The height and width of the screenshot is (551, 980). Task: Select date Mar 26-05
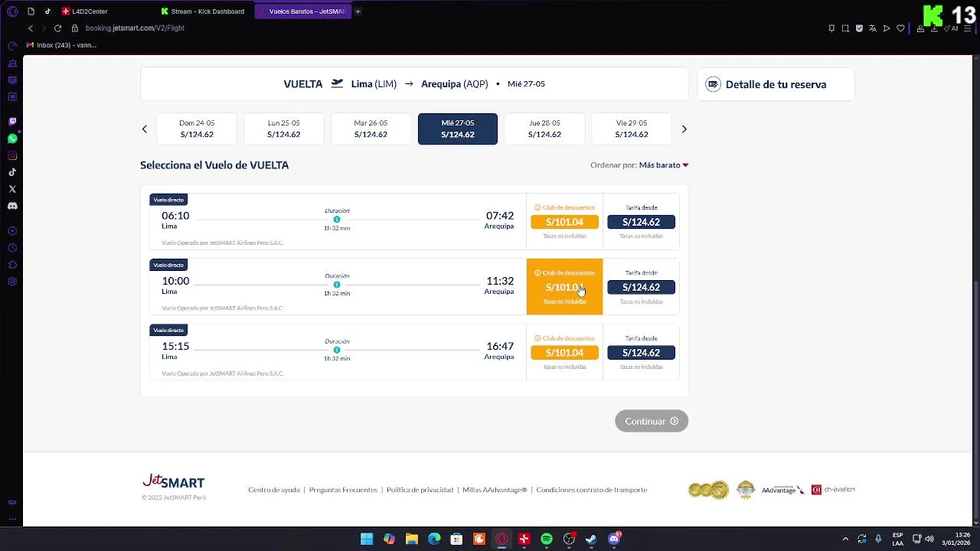click(371, 129)
